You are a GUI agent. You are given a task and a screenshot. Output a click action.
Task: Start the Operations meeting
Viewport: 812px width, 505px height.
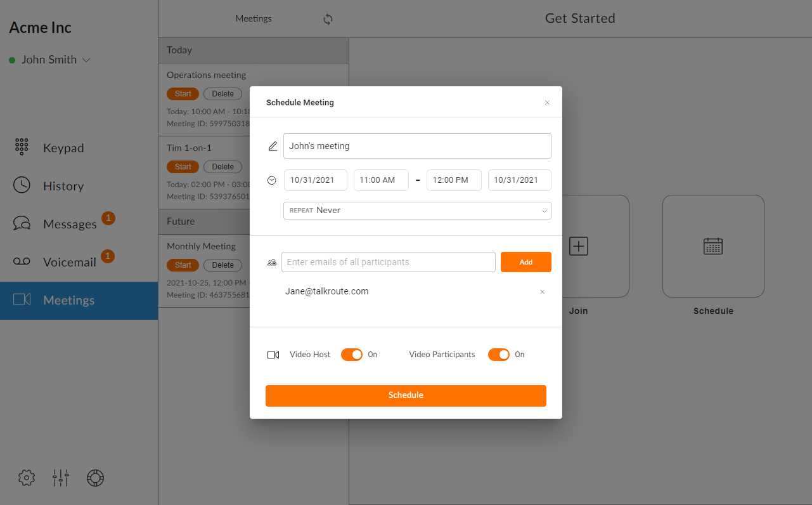[183, 93]
